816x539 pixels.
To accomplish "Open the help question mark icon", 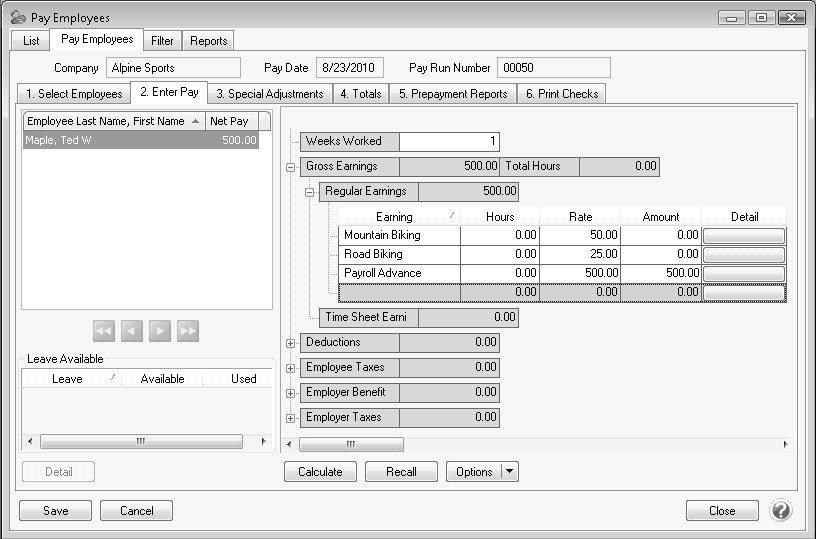I will [781, 510].
